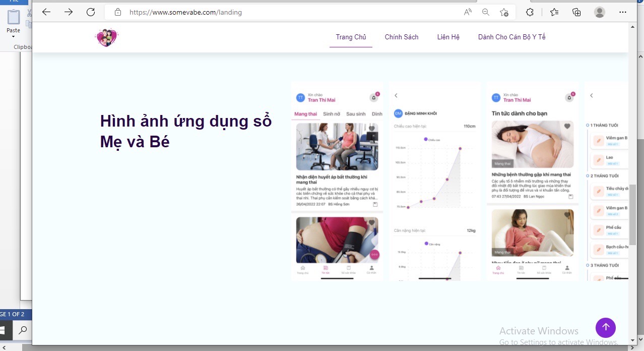Click the back chevron in growth chart screenshot
The width and height of the screenshot is (644, 351).
396,95
